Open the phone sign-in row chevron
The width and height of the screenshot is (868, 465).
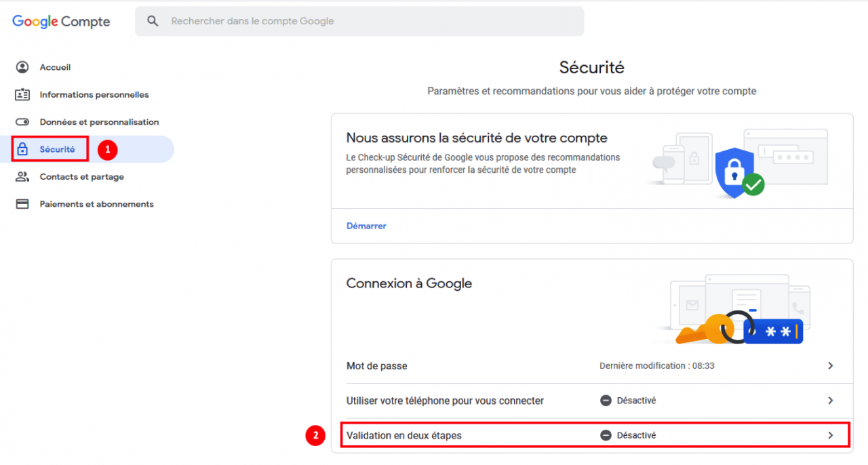pos(831,401)
